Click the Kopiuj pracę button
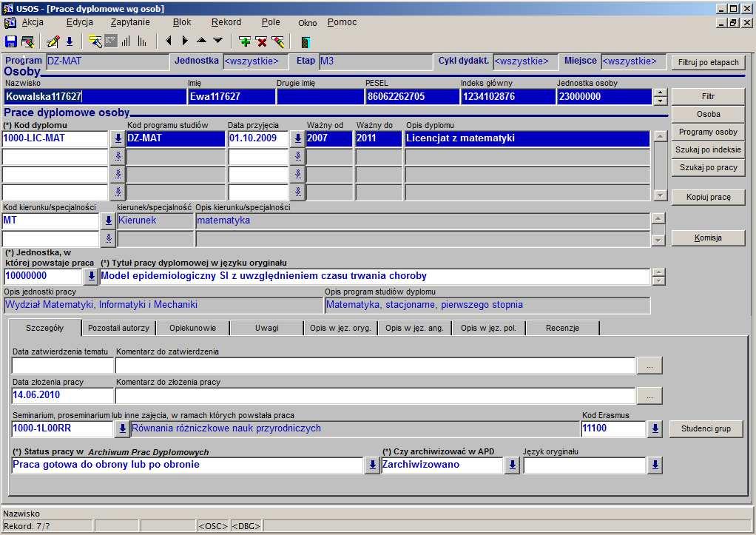 coord(708,198)
